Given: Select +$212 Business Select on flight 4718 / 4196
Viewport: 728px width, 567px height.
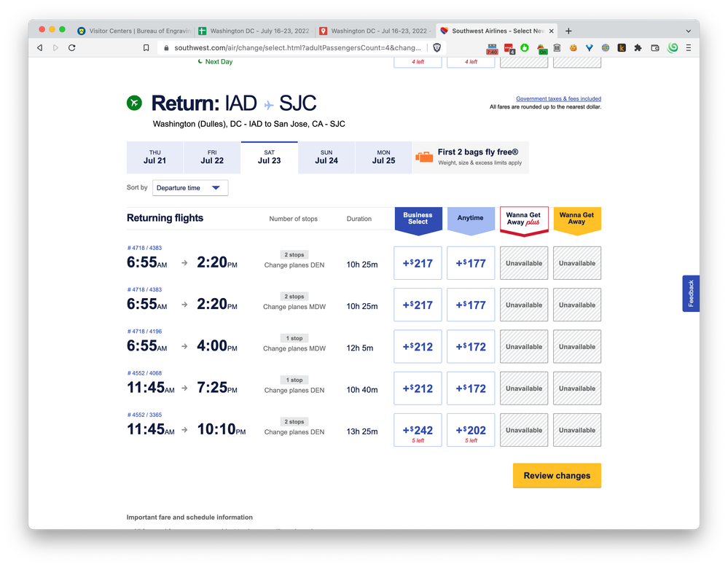Looking at the screenshot, I should tap(418, 347).
